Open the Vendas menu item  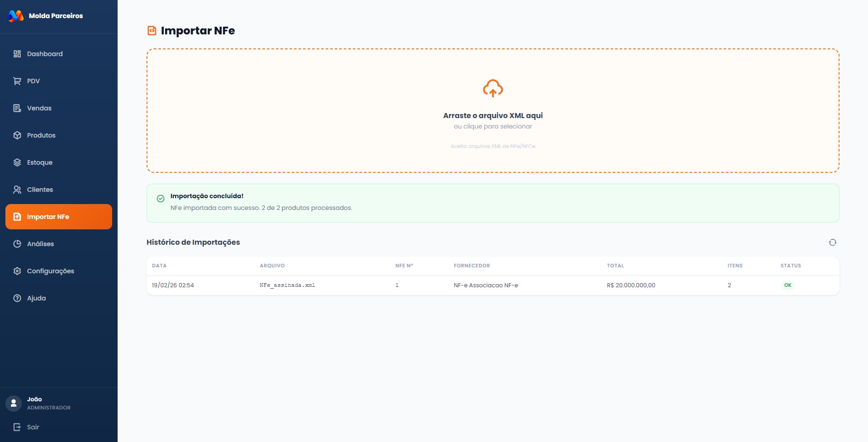tap(39, 108)
